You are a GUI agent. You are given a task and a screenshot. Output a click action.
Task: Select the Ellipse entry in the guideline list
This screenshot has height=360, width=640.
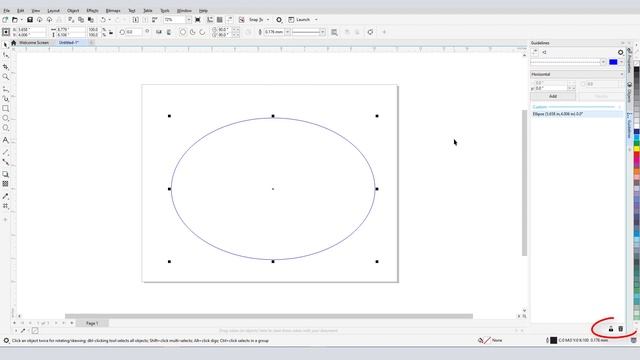[x=577, y=114]
